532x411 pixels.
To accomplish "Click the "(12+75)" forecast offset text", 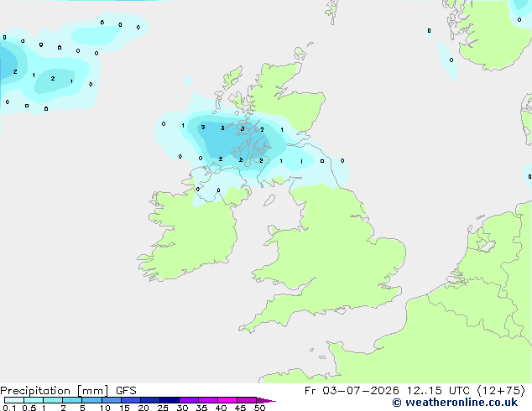I will (x=502, y=391).
